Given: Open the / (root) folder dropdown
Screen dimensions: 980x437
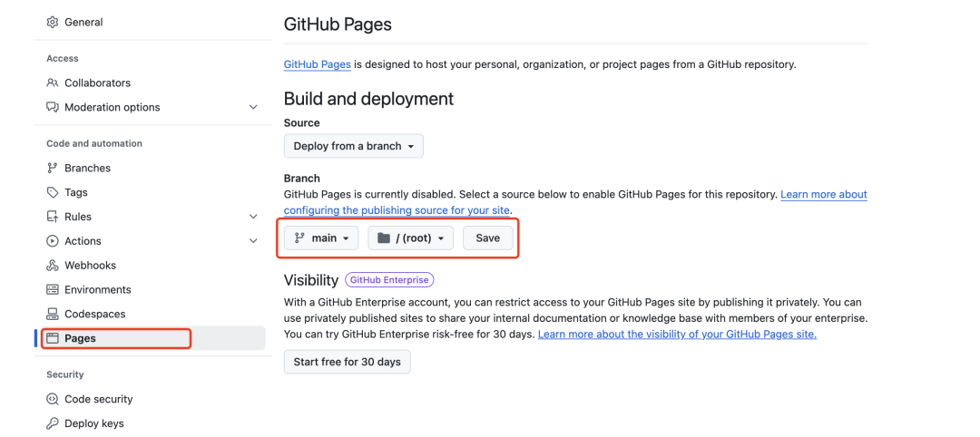Looking at the screenshot, I should click(x=411, y=238).
